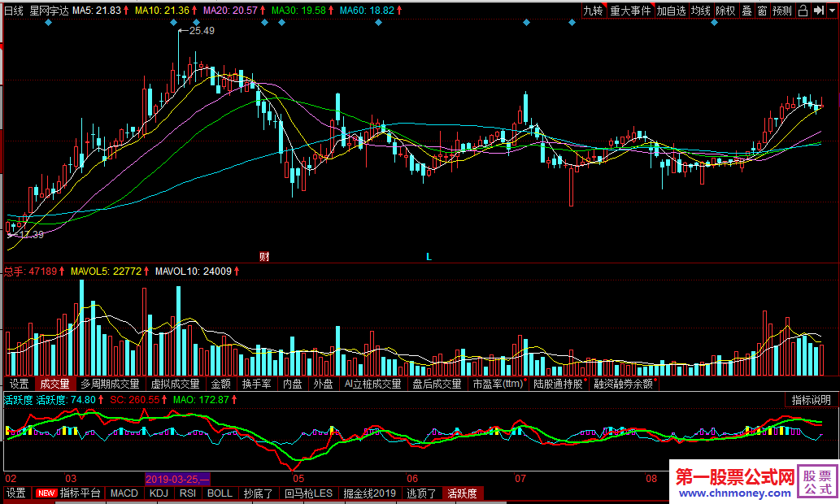Open 设置 beside the 成交量 tab
Viewport: 840px width, 504px height.
(20, 384)
